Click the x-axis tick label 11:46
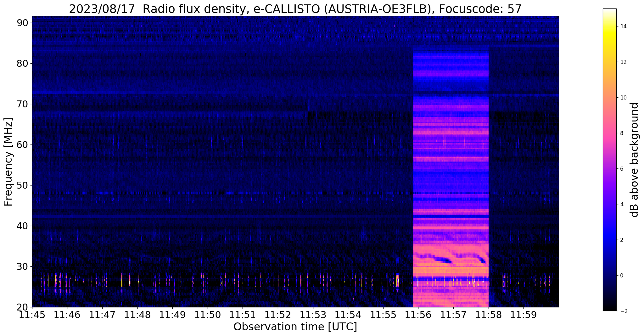The image size is (644, 336). point(67,315)
